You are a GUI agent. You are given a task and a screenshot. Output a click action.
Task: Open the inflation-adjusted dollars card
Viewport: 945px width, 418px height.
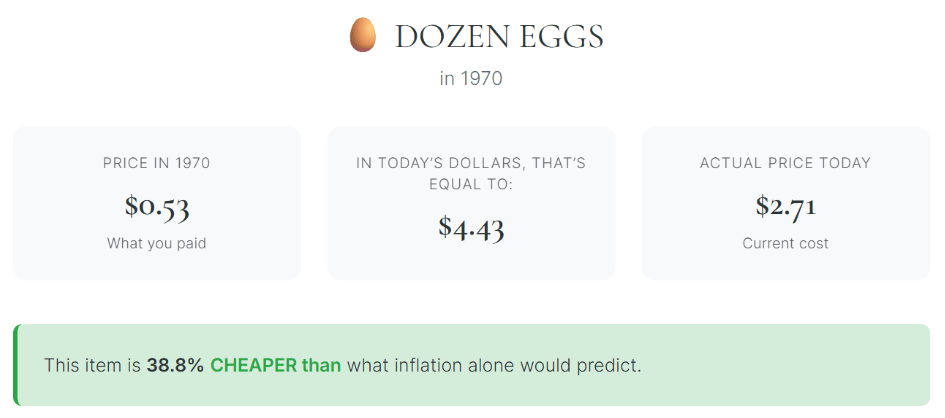[471, 204]
